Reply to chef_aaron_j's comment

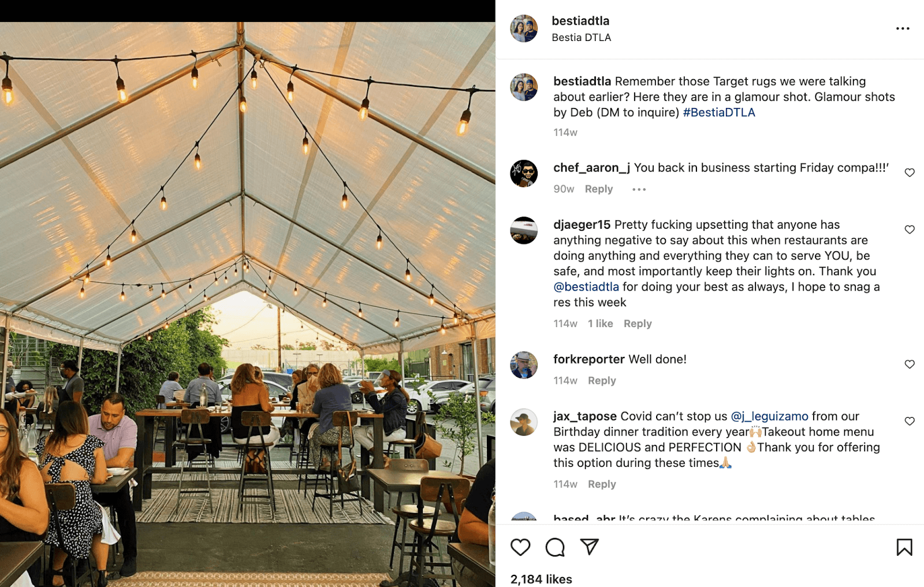[x=599, y=189]
